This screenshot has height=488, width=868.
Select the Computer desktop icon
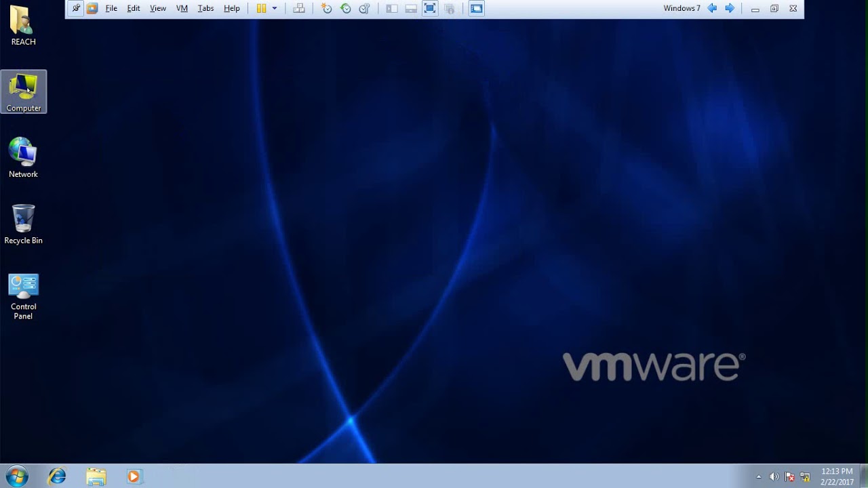point(24,91)
